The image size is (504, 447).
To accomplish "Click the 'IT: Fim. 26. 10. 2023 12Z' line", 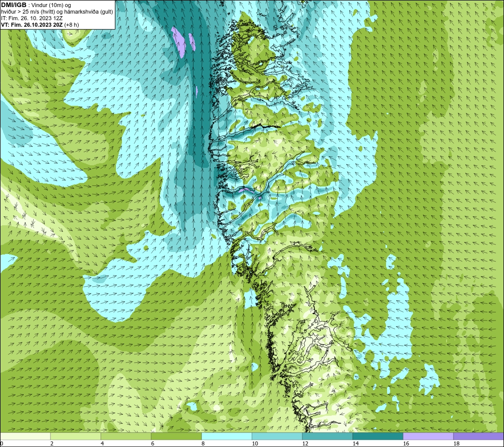I will pyautogui.click(x=32, y=18).
